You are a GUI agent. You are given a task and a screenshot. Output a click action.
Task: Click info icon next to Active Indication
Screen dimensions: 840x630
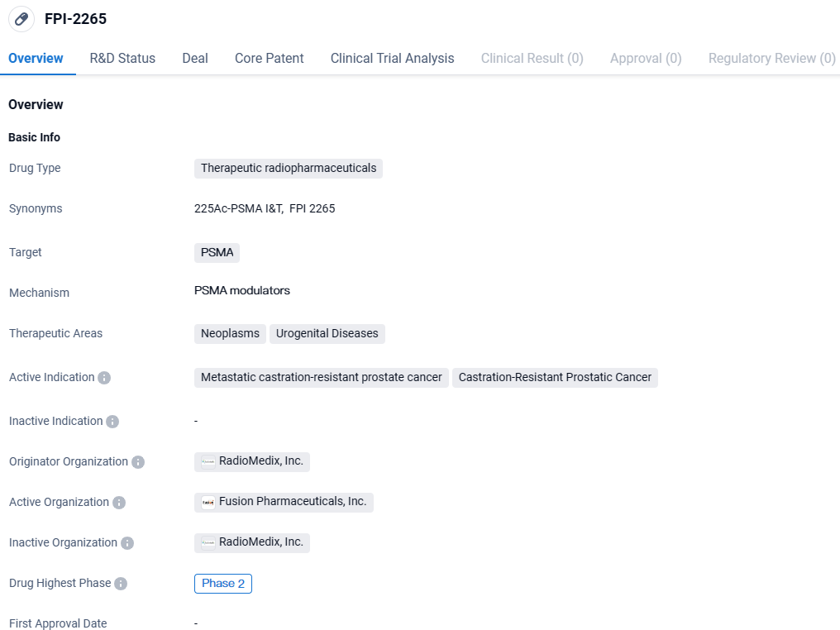click(104, 378)
